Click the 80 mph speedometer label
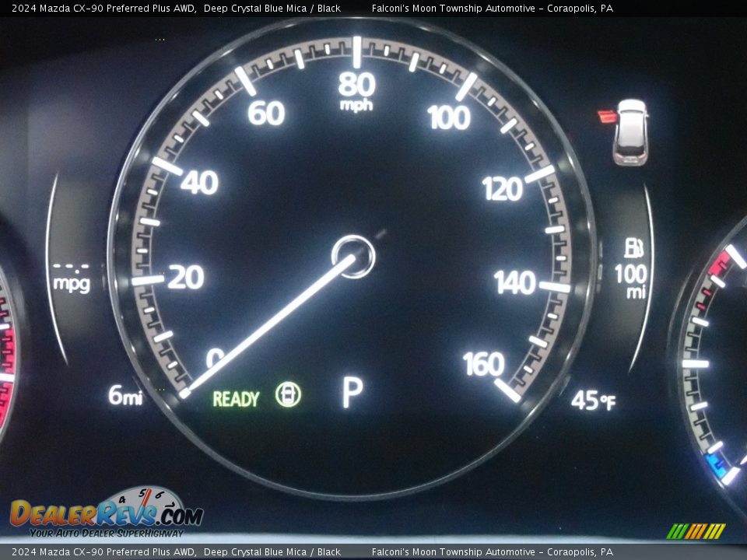 click(x=356, y=90)
